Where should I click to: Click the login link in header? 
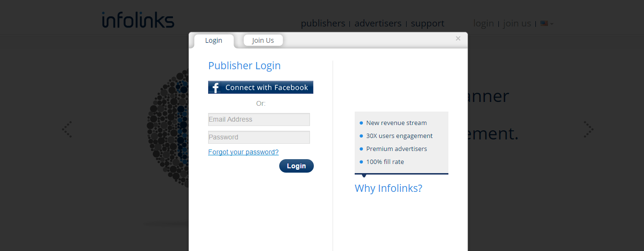click(x=483, y=23)
